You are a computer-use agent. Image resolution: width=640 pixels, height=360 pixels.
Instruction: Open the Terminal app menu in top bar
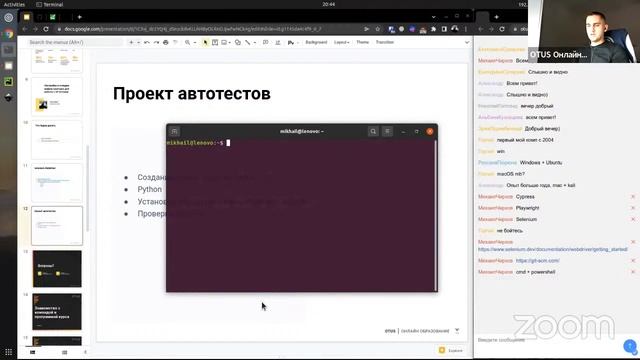[x=50, y=4]
